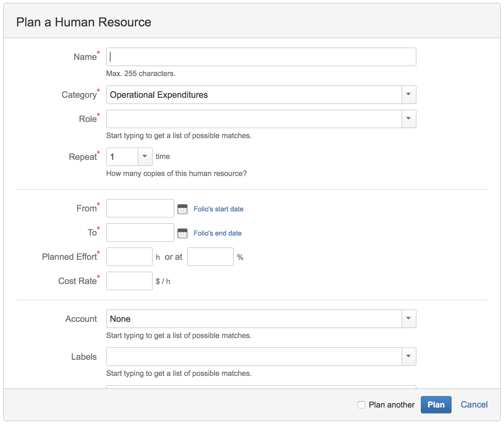Focus the Planned Effort percentage field
The width and height of the screenshot is (504, 424).
click(210, 257)
